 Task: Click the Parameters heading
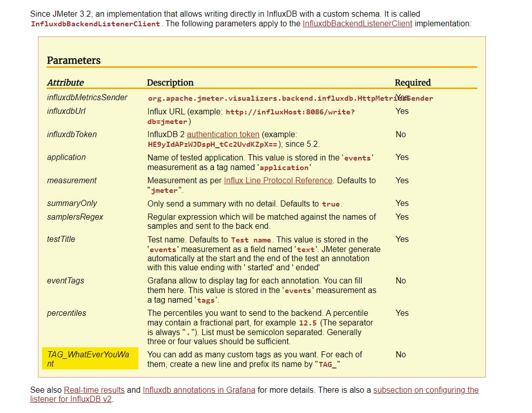pos(73,60)
